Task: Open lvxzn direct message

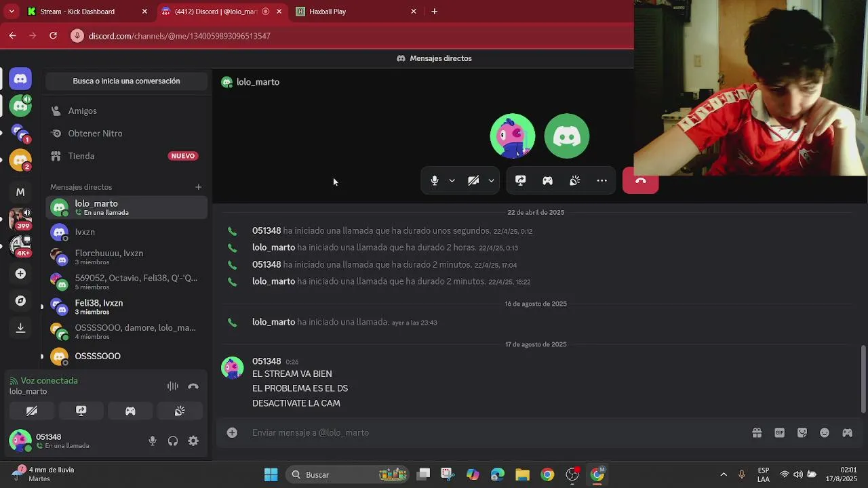Action: click(126, 232)
